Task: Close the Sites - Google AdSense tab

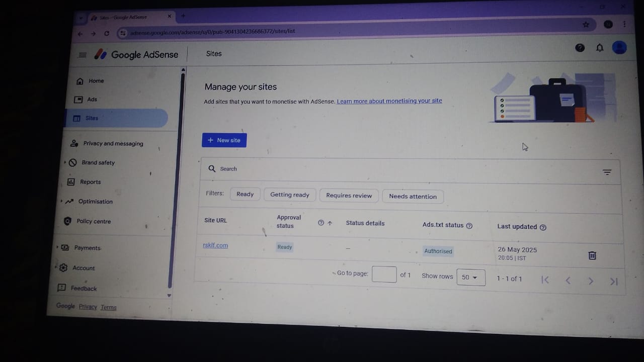Action: (x=170, y=16)
